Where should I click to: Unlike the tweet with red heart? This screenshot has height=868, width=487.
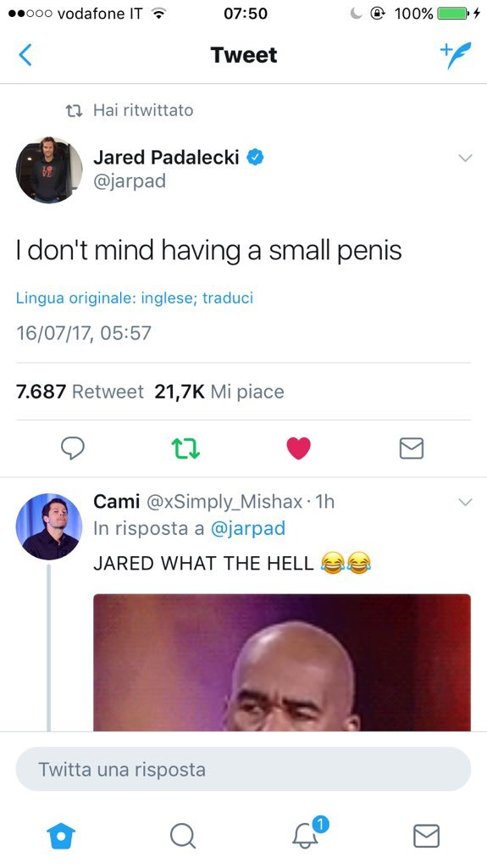[299, 448]
